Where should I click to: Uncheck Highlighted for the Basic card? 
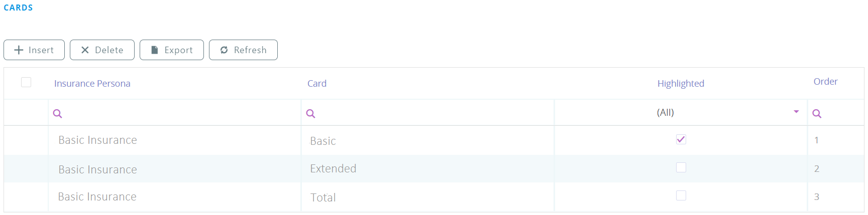[x=681, y=139]
